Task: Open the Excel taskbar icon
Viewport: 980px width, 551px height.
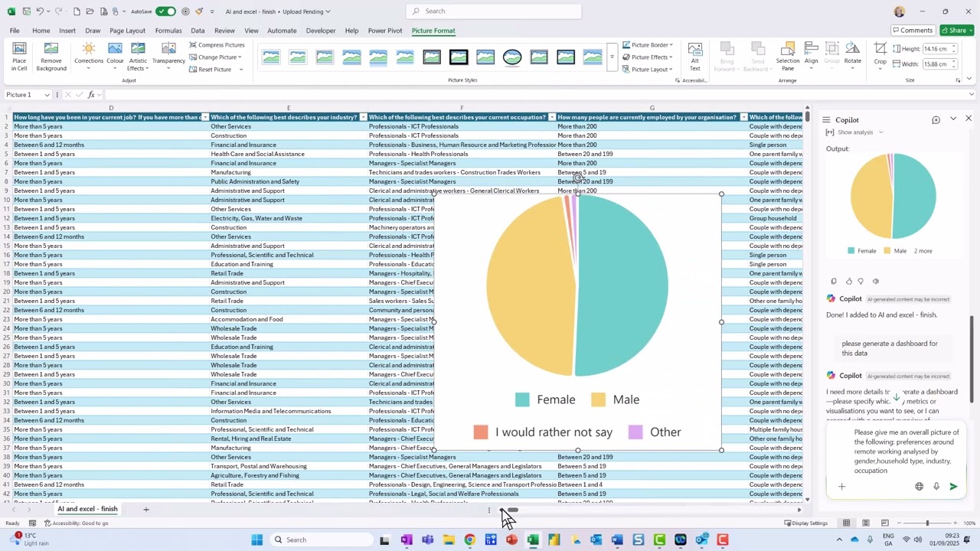Action: pyautogui.click(x=533, y=540)
